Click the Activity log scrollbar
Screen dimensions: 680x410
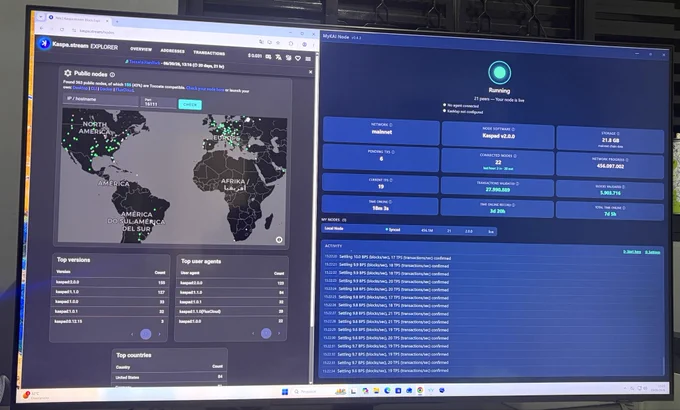click(663, 364)
